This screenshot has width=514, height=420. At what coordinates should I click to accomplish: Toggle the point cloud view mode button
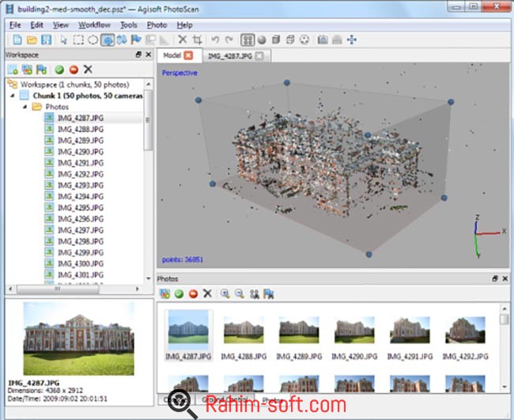248,40
